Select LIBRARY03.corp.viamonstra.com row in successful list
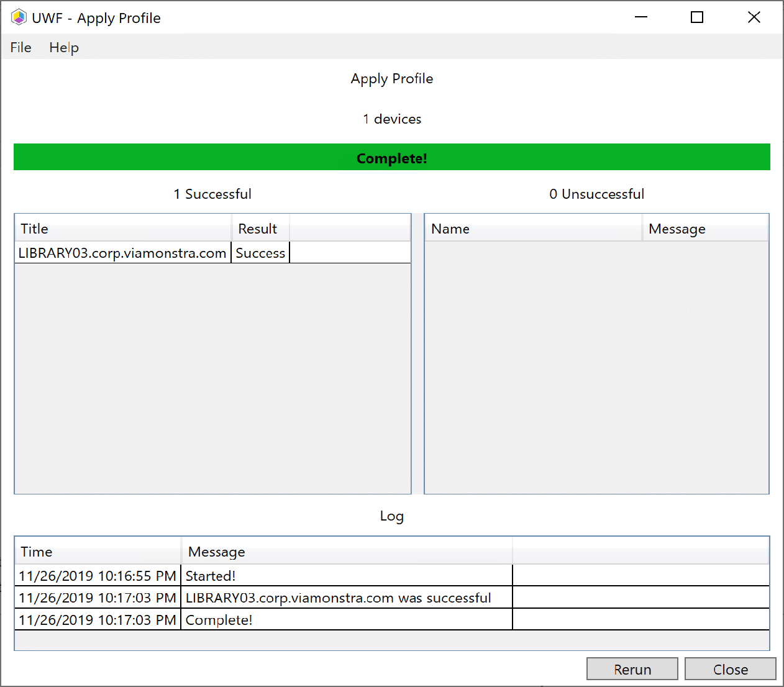784x687 pixels. (122, 253)
